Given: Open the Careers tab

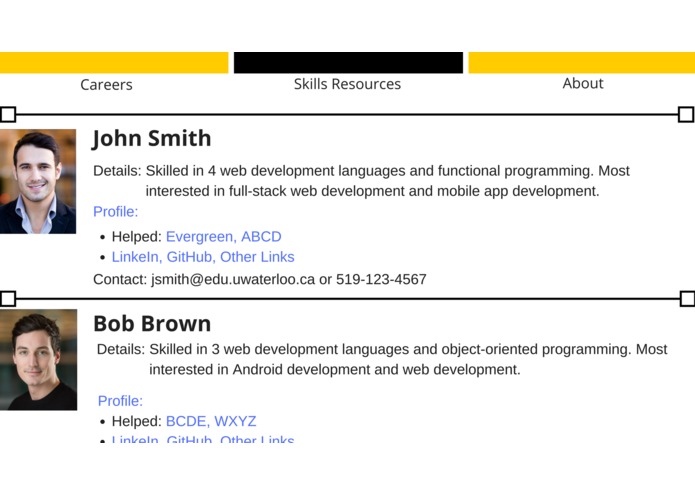Looking at the screenshot, I should coord(106,85).
